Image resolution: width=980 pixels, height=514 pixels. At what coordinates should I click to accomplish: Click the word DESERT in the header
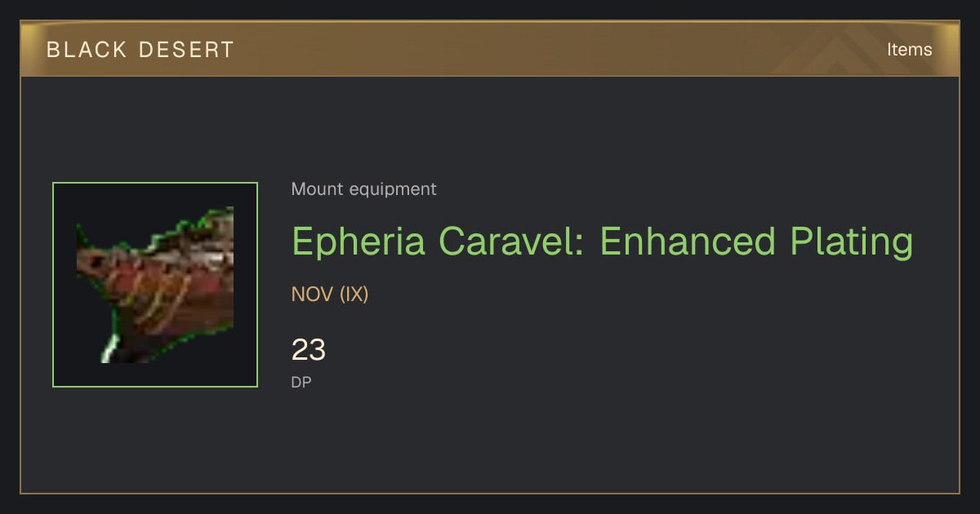[x=186, y=50]
